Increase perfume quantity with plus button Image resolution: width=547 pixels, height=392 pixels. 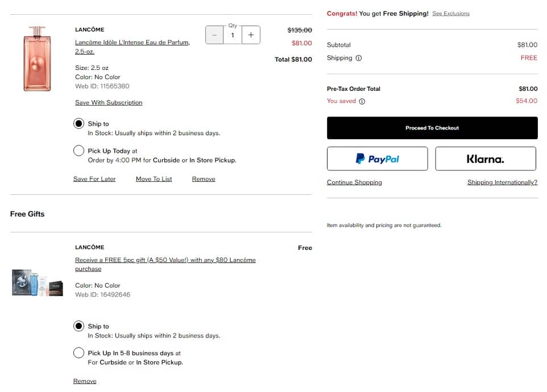pos(251,35)
